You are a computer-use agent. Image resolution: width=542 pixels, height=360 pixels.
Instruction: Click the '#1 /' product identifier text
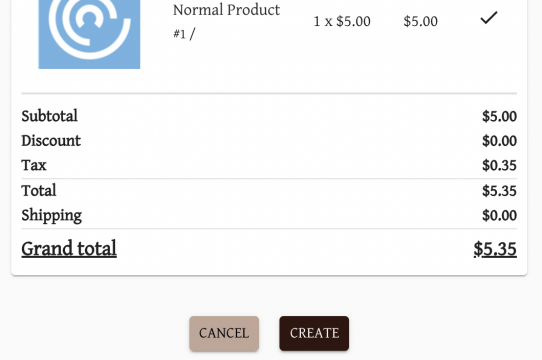pyautogui.click(x=184, y=34)
